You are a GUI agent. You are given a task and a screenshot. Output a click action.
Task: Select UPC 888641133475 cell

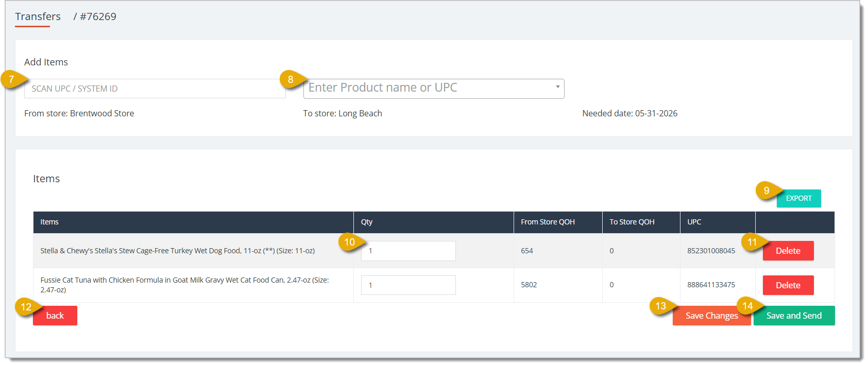pyautogui.click(x=711, y=285)
